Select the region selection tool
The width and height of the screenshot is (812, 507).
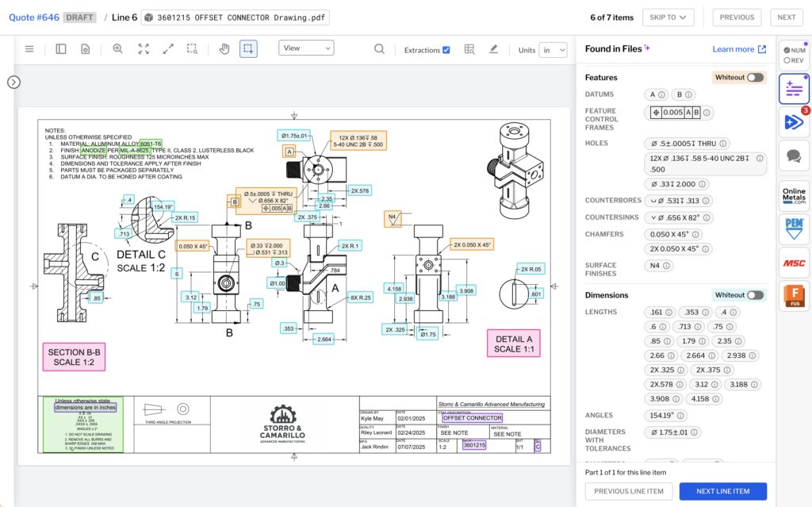click(248, 49)
